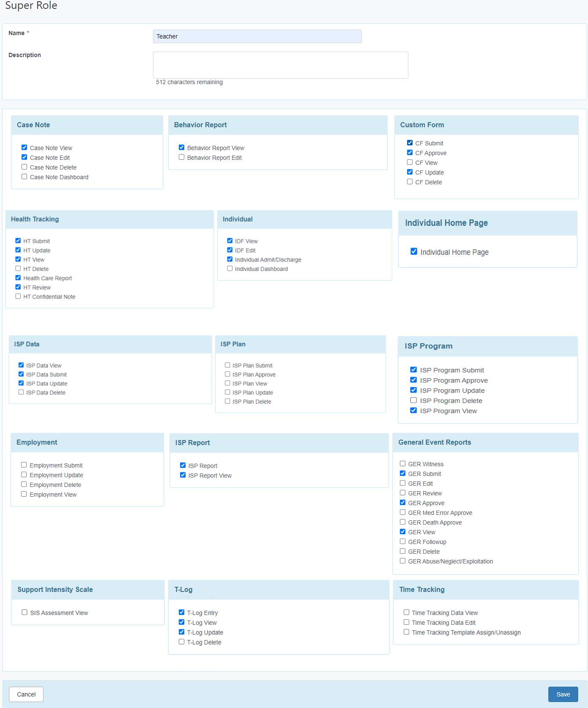The image size is (588, 708).
Task: Toggle the ISP Program Approve checkbox
Action: 413,380
